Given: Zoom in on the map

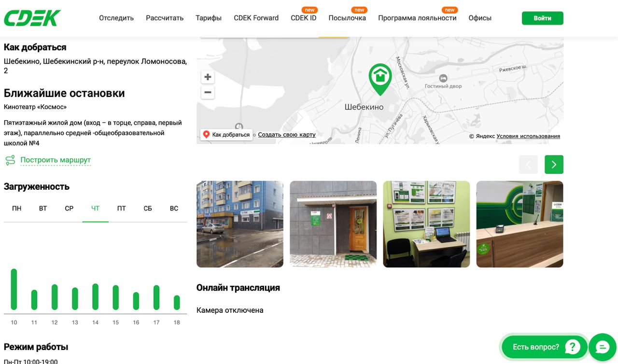Looking at the screenshot, I should coord(208,77).
